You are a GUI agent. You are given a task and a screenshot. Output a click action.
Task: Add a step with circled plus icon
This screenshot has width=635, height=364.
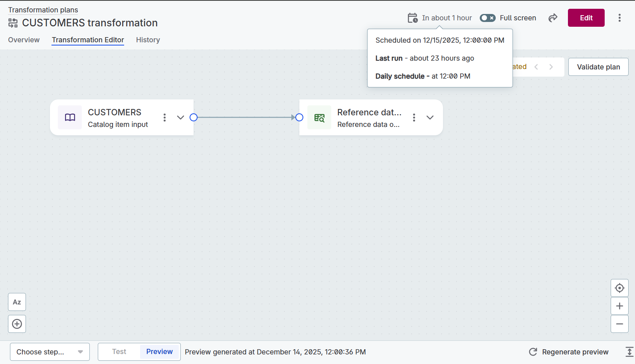[x=17, y=324]
